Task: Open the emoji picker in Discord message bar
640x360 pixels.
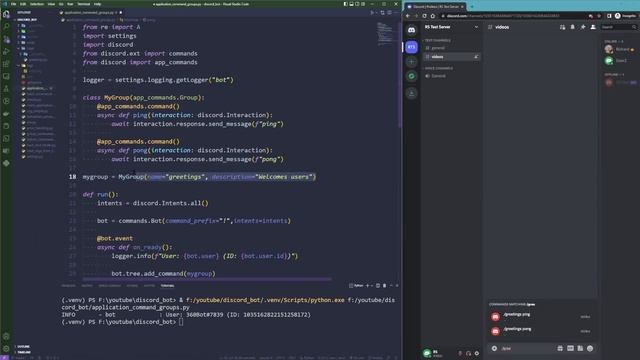Action: 590,348
